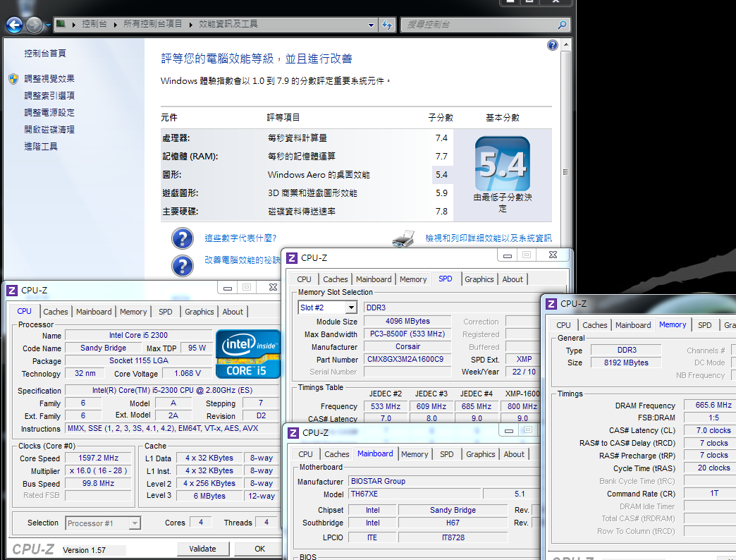Click Z icon of CPU-Z SPD window title
The height and width of the screenshot is (560, 736).
point(292,258)
